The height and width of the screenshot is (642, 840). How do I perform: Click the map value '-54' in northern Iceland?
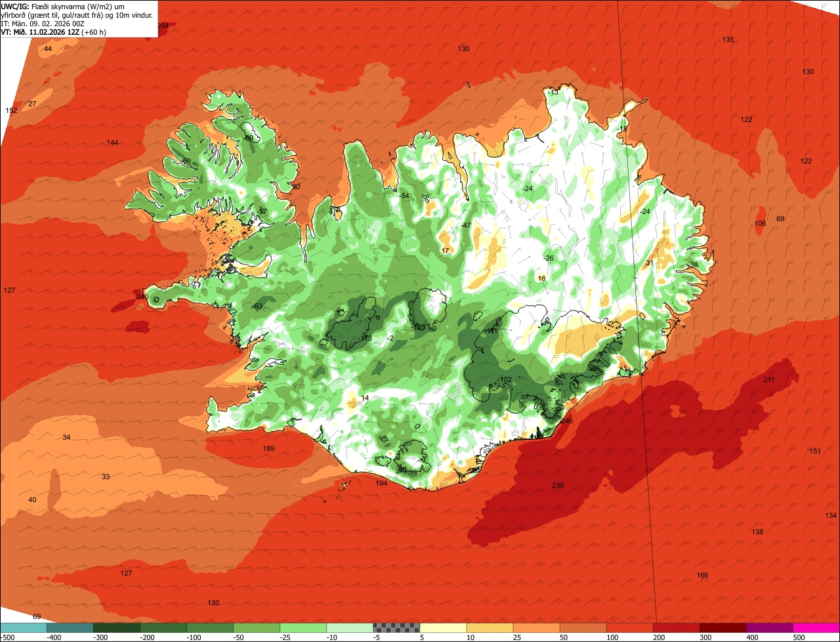click(x=404, y=196)
